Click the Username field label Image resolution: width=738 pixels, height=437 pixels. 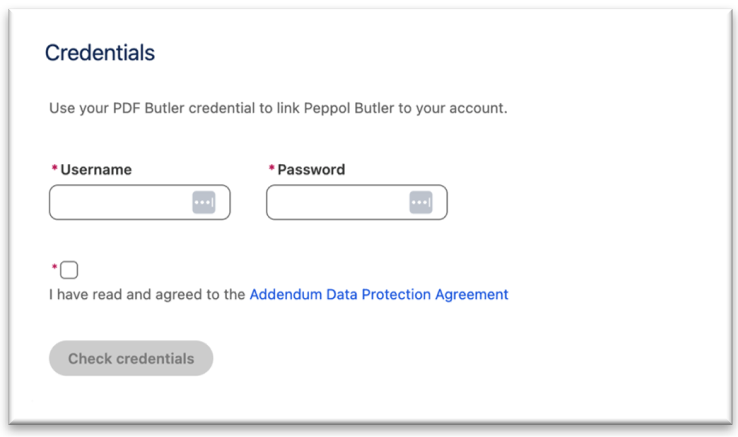(x=96, y=170)
